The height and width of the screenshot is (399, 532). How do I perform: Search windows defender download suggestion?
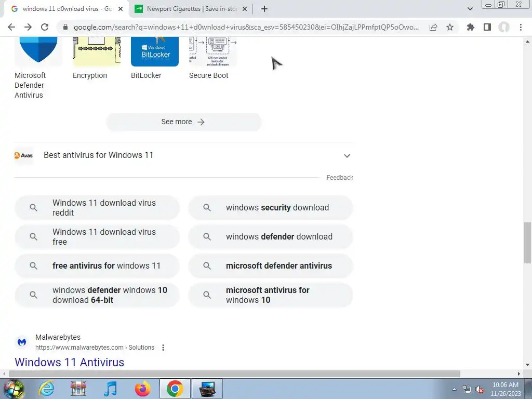click(x=271, y=237)
